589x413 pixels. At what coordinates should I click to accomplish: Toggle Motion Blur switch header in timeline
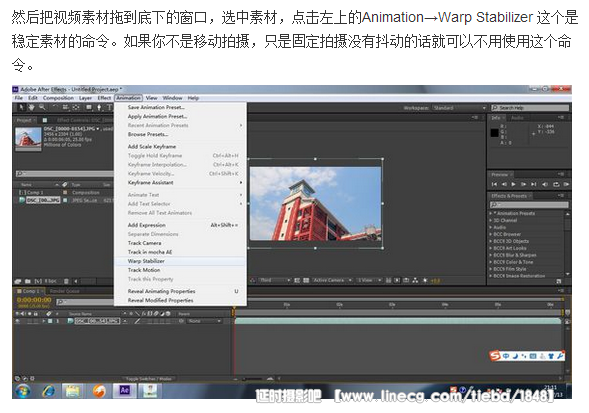click(x=157, y=313)
